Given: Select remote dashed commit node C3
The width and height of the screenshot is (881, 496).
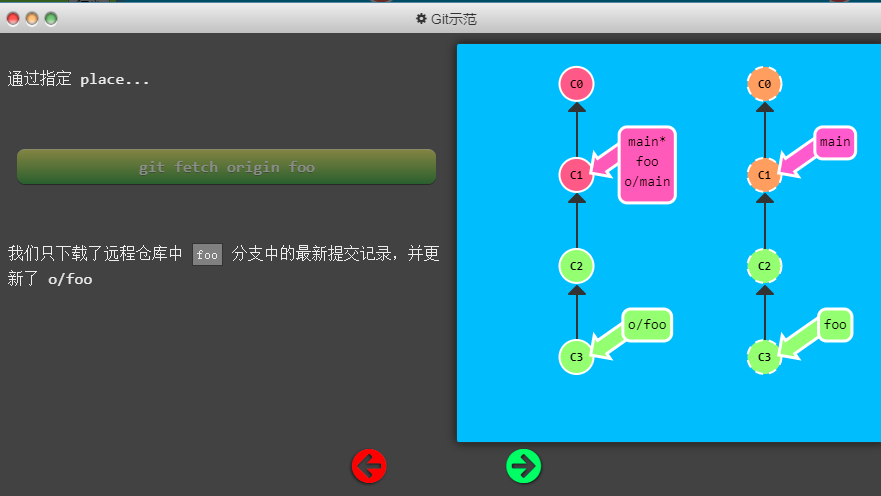Looking at the screenshot, I should coord(764,357).
